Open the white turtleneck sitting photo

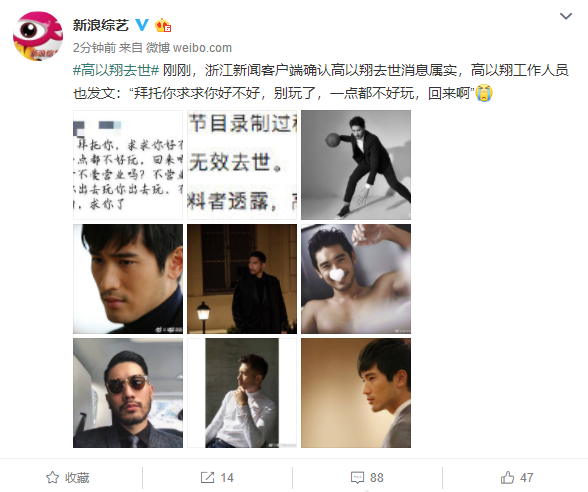pos(242,393)
